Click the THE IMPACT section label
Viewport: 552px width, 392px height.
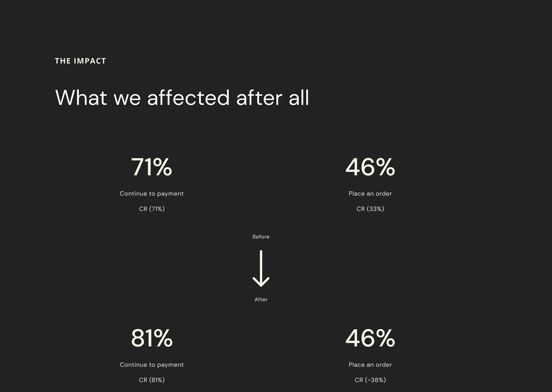pos(80,61)
